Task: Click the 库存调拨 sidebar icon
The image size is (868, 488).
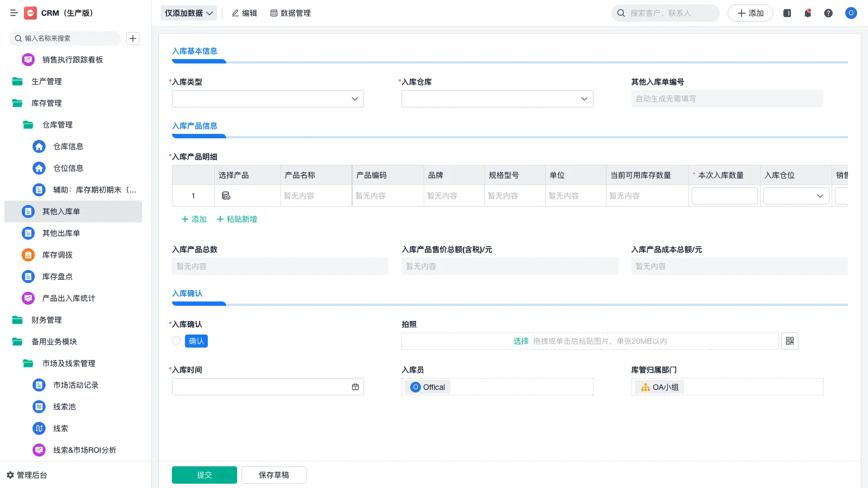Action: pyautogui.click(x=28, y=255)
